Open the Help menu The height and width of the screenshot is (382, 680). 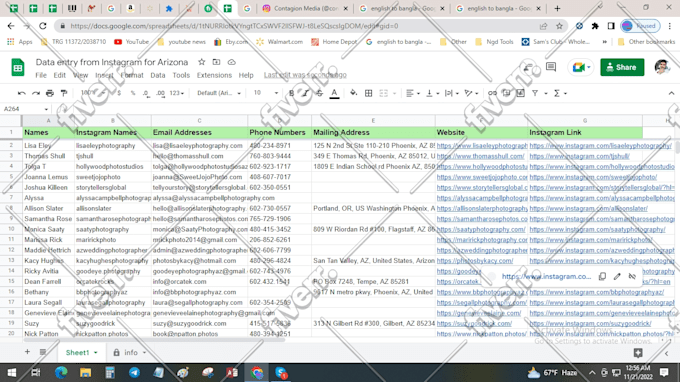click(x=246, y=75)
